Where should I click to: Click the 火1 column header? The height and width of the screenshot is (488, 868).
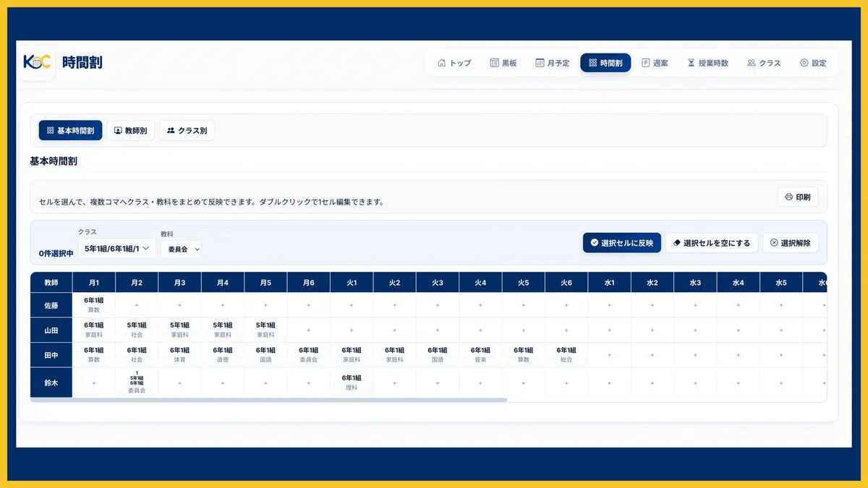(x=352, y=283)
